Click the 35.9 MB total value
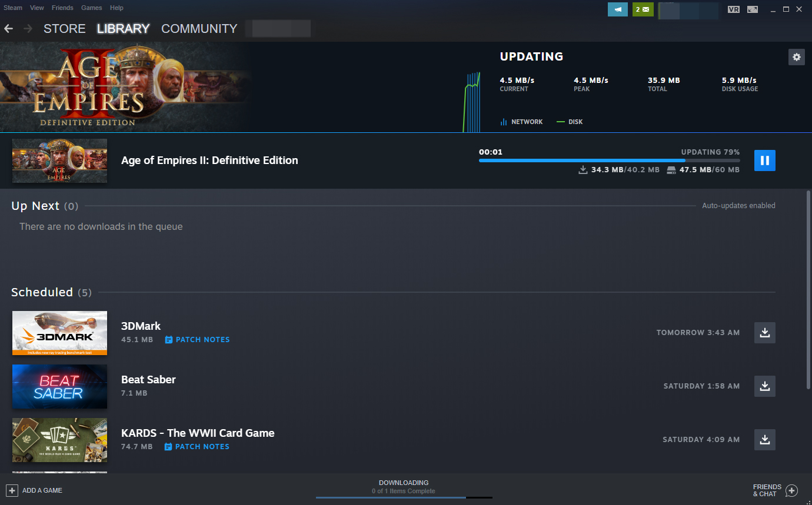 coord(664,81)
